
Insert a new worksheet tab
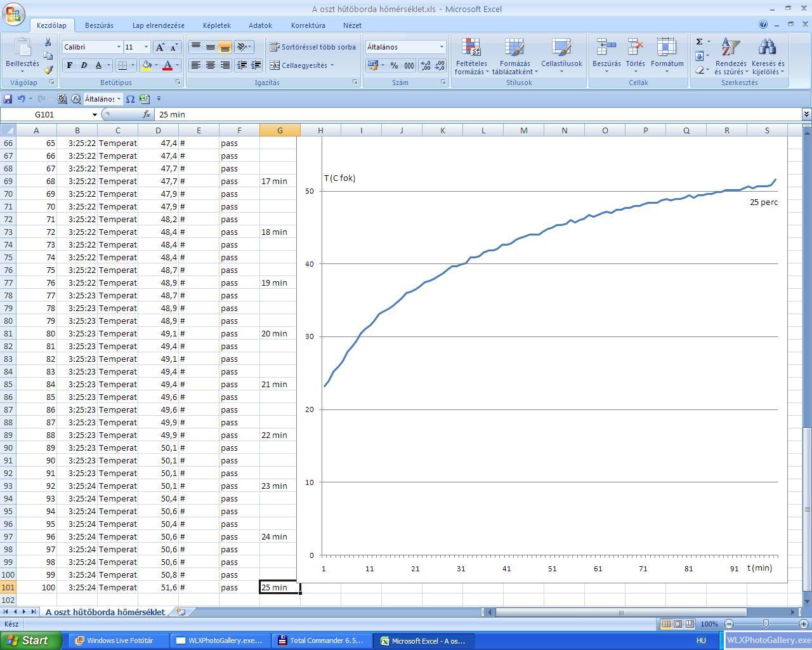[181, 612]
